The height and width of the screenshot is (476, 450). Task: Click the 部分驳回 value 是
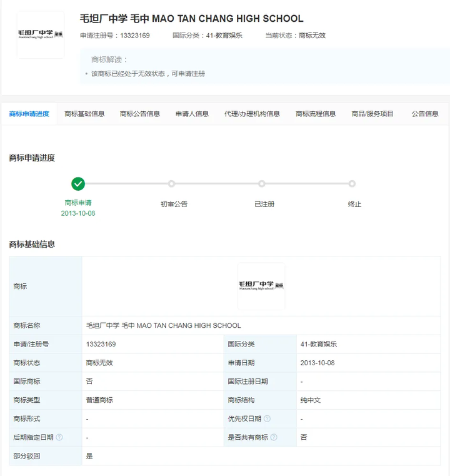(89, 456)
